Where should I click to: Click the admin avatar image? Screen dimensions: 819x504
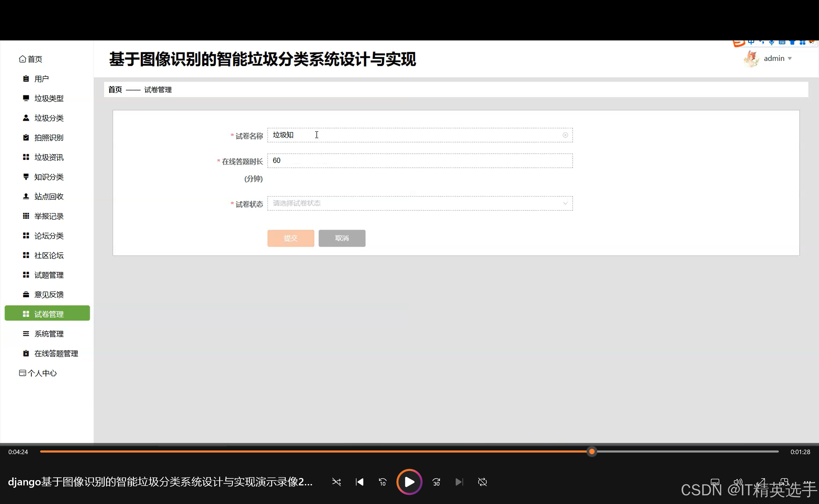[751, 59]
